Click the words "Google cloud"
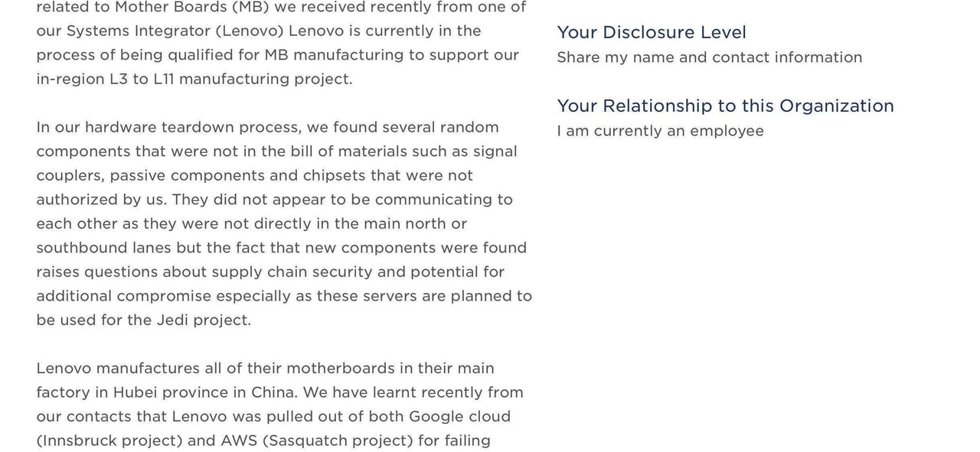The width and height of the screenshot is (980, 452). coord(459,417)
